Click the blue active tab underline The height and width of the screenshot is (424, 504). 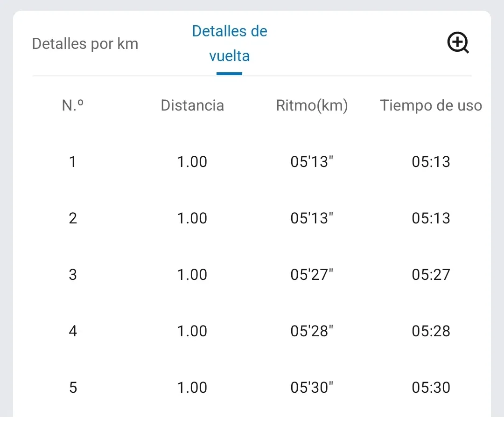click(x=229, y=73)
